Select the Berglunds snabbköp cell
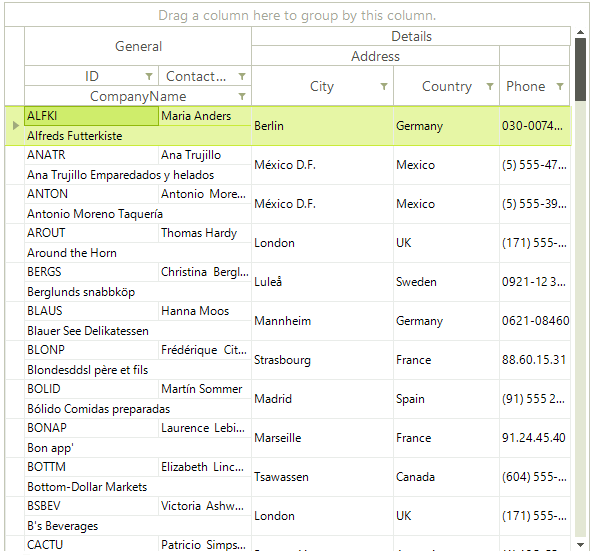592x555 pixels. [138, 292]
